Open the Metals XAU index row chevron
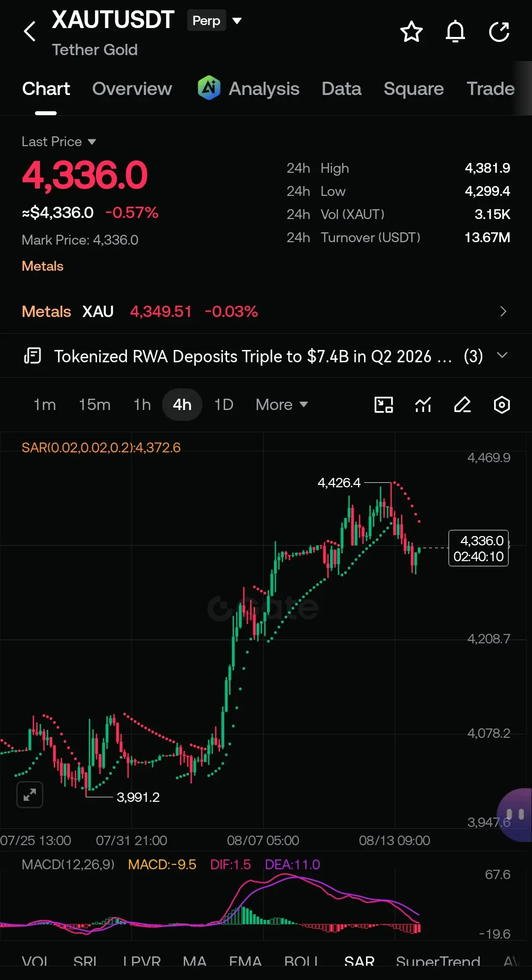532x980 pixels. click(x=503, y=312)
